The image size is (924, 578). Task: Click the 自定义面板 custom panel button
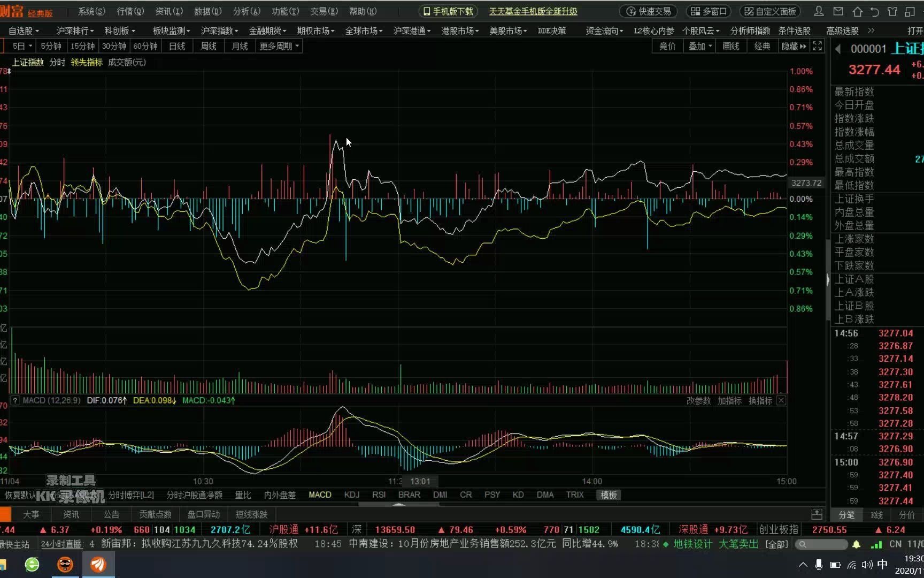[770, 11]
